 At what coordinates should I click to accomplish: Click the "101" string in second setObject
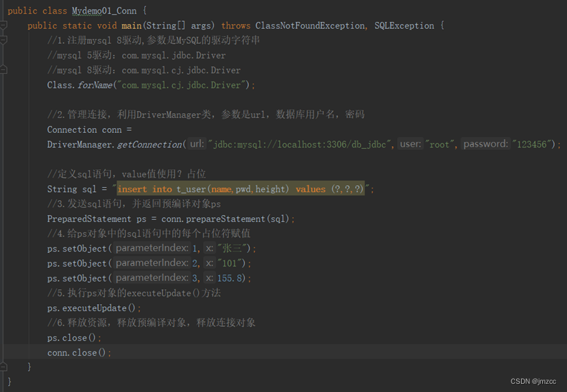(229, 263)
